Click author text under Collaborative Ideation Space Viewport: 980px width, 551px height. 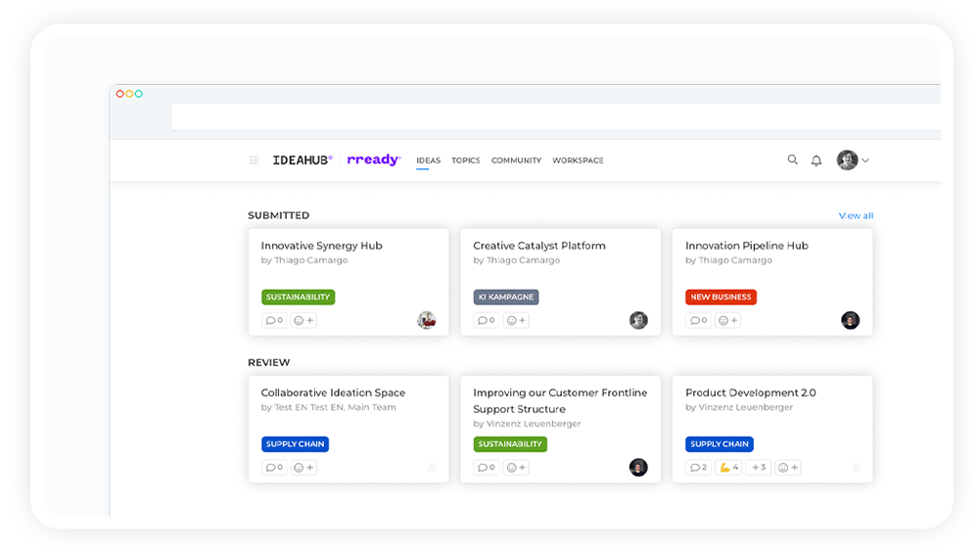tap(328, 407)
